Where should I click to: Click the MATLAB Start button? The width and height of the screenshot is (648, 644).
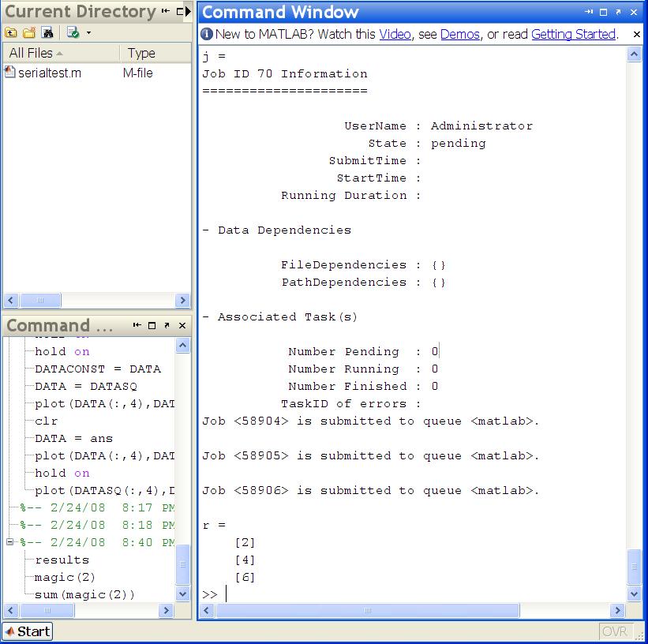[x=28, y=631]
